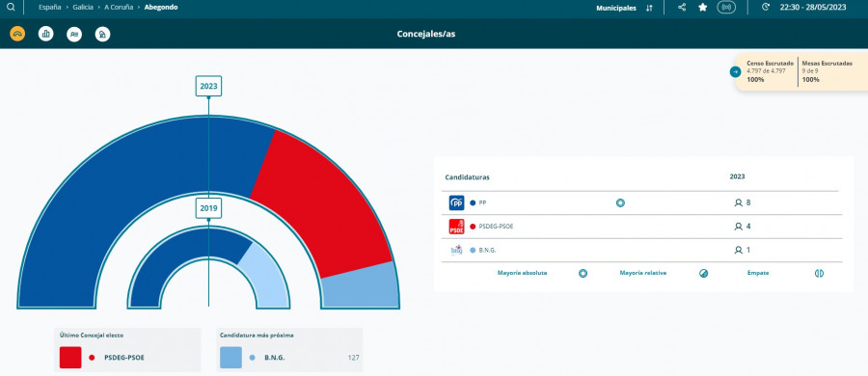Click the Censo Escrutado 100% summary

770,72
